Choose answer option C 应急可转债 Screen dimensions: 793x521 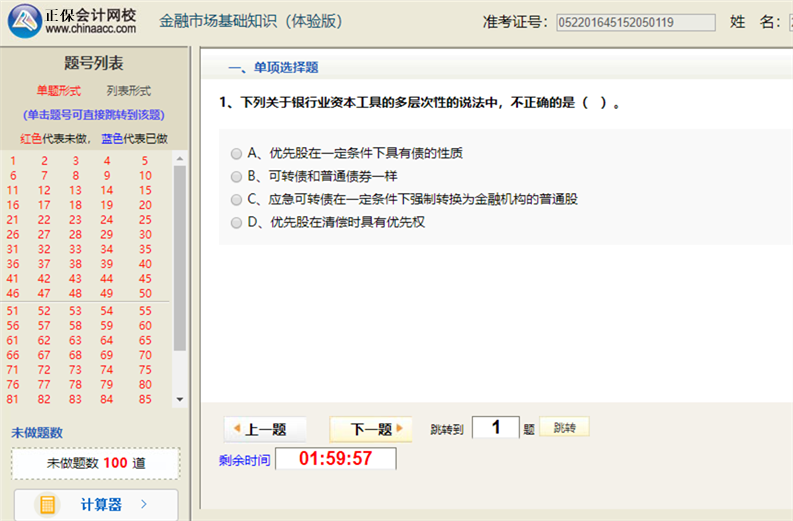236,200
